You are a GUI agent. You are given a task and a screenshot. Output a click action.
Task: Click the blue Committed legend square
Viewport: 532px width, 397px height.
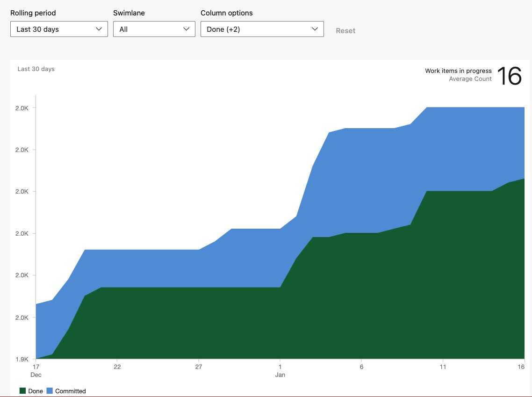point(50,391)
